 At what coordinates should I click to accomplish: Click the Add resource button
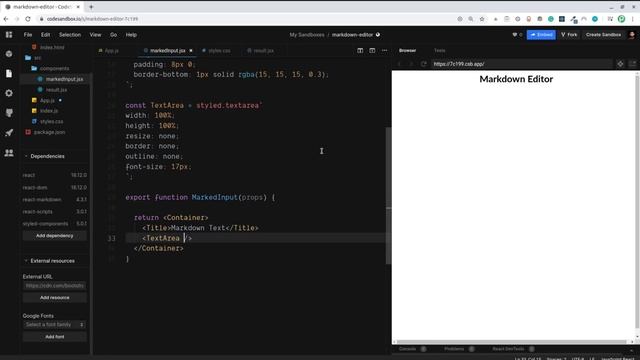click(55, 298)
